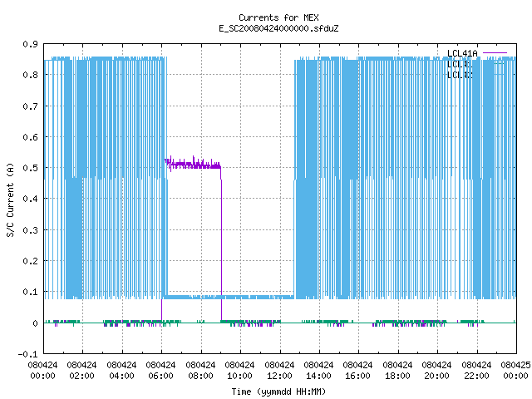Click the x-axis time label '18:00'
This screenshot has height=399, width=532.
click(x=397, y=376)
